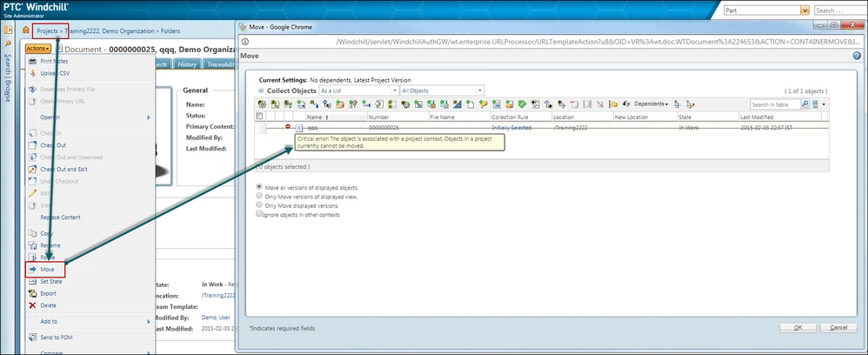Click the up-arrow toolbar icon
This screenshot has width=868, height=355.
click(548, 104)
